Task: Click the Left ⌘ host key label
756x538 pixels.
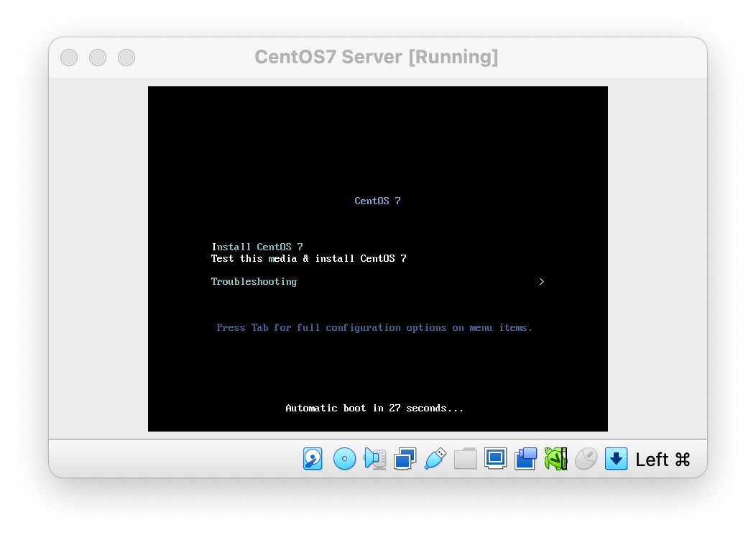Action: pyautogui.click(x=663, y=460)
